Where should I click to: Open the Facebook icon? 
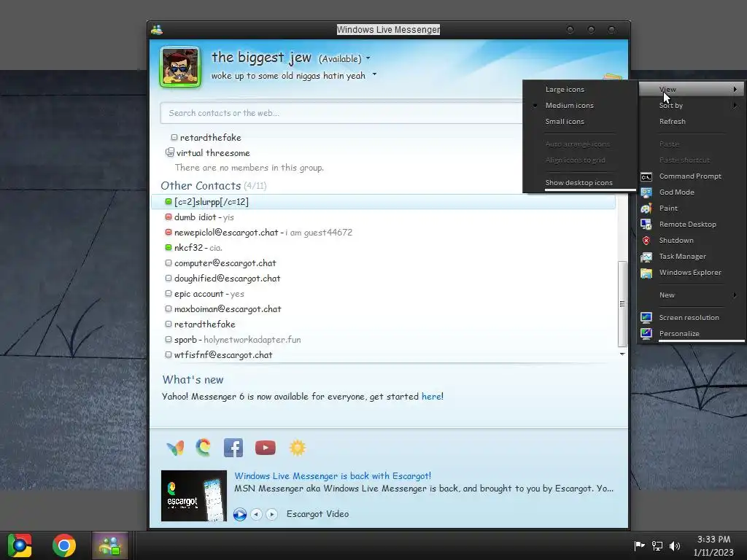click(233, 448)
